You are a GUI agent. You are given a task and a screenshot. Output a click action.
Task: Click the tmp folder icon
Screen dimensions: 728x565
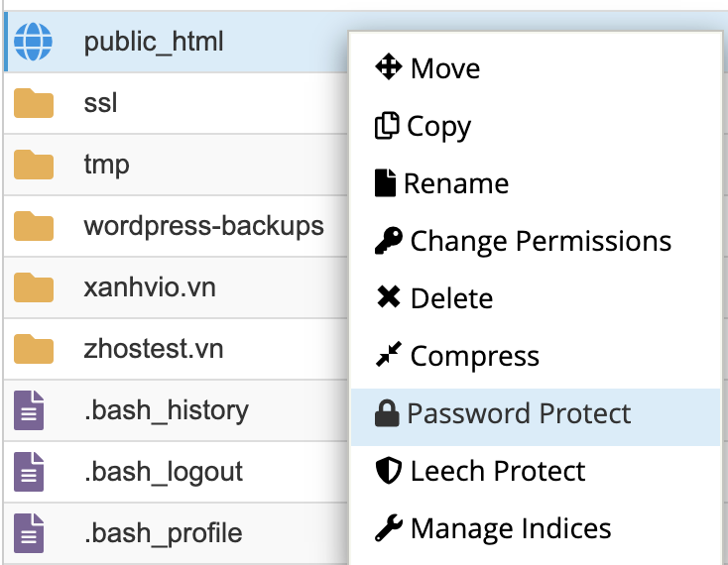pyautogui.click(x=34, y=164)
